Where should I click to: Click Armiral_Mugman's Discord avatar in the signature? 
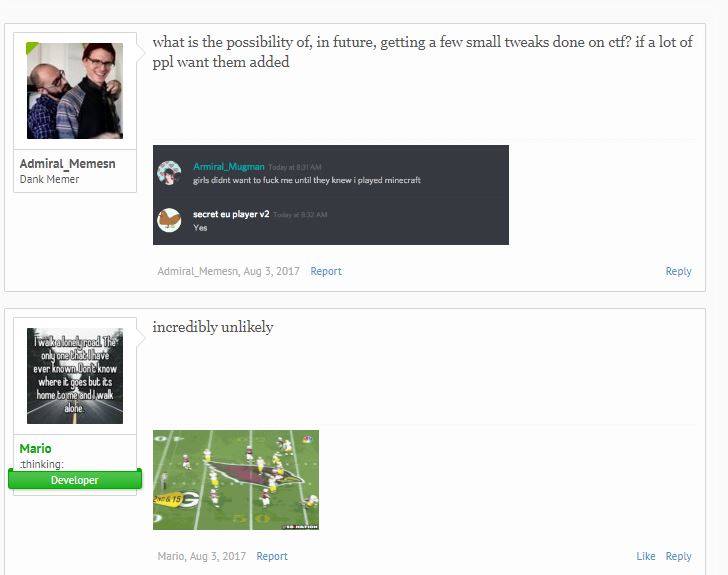click(169, 173)
